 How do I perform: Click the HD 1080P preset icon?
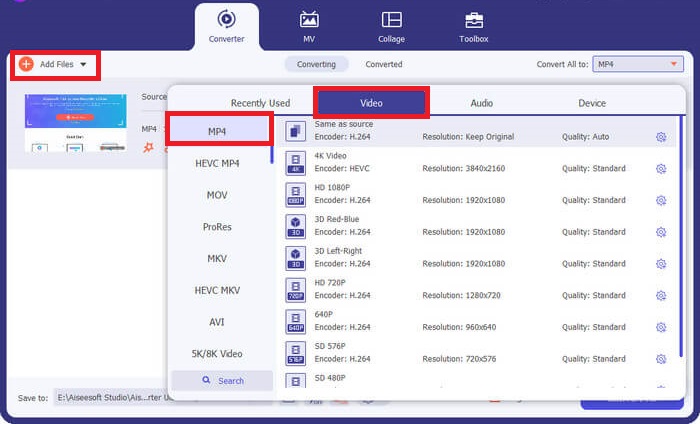296,195
